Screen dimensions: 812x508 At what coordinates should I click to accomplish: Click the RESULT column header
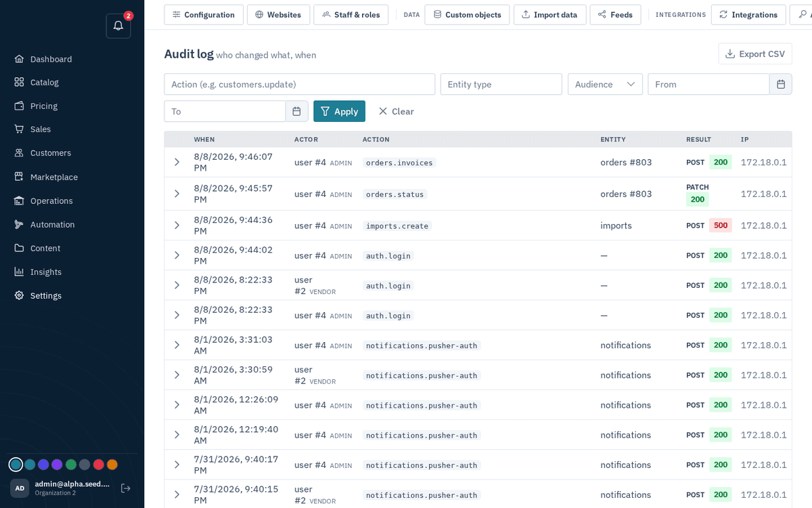(698, 140)
